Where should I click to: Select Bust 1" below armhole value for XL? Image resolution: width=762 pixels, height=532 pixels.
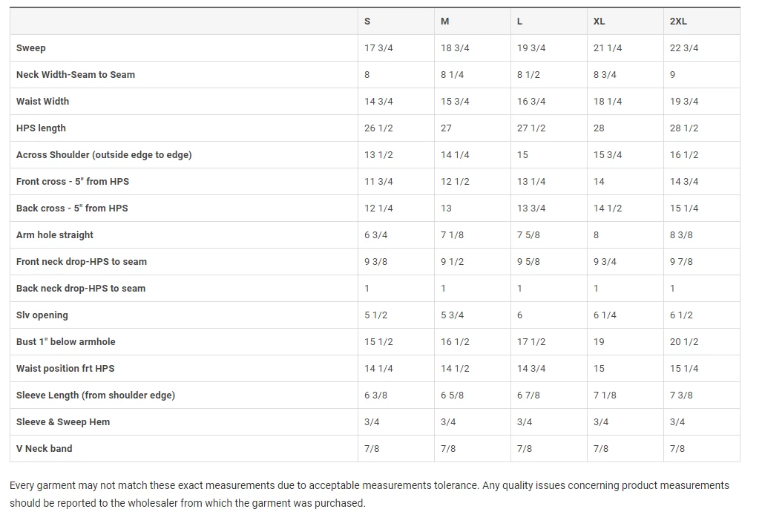click(x=599, y=342)
